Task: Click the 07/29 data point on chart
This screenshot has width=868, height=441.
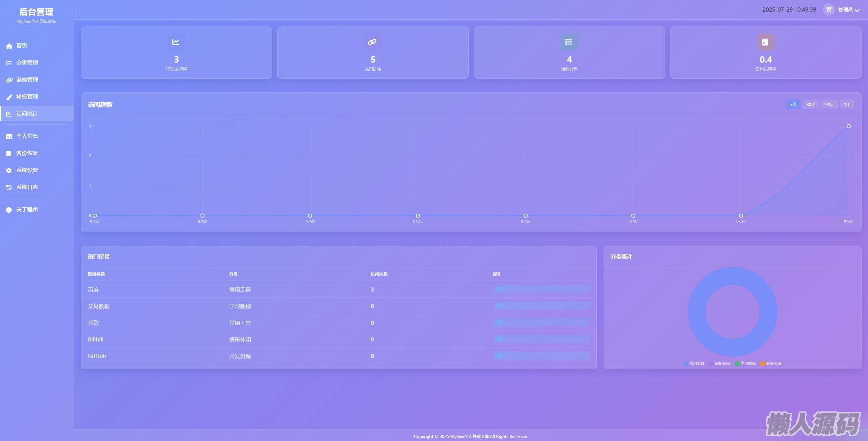Action: click(848, 126)
